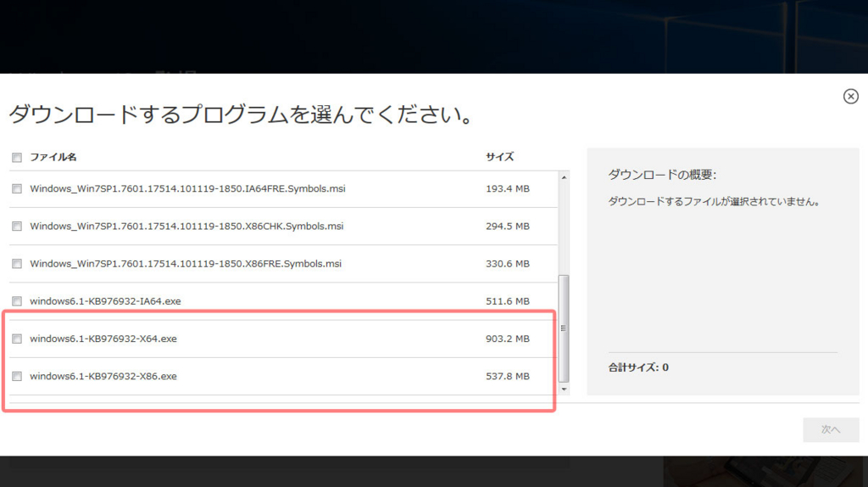
Task: Click the 903.2 MB size value
Action: (508, 339)
